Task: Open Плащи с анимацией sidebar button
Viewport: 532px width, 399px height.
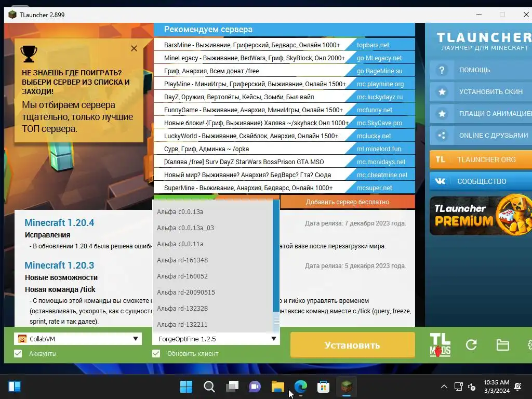Action: [x=481, y=114]
